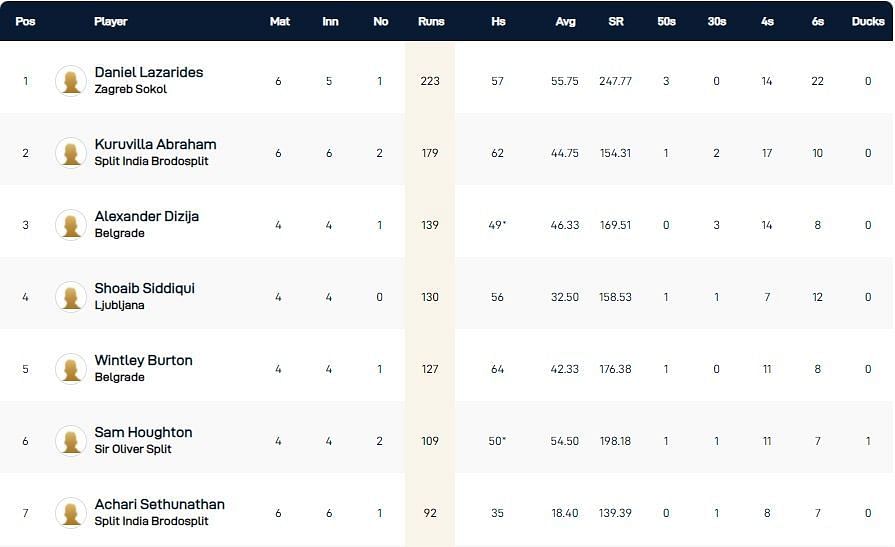Sort by the SR column header
The width and height of the screenshot is (895, 547).
(616, 21)
